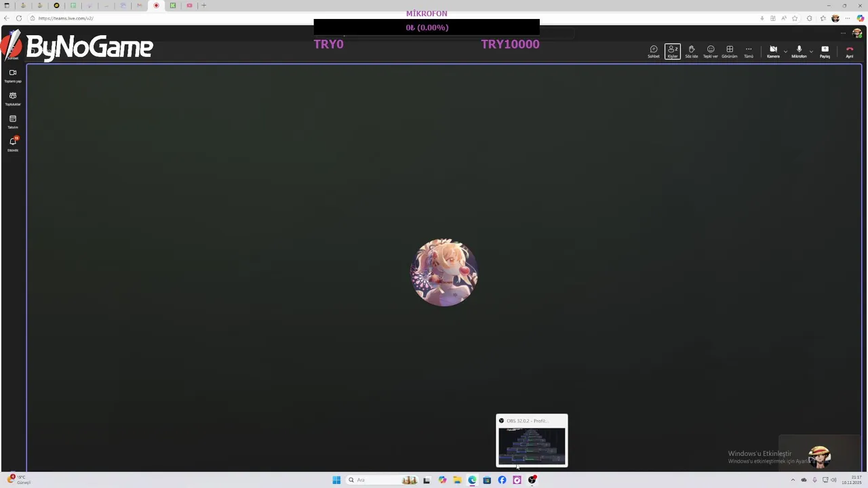Open Task View from the taskbar
The width and height of the screenshot is (868, 488).
tap(427, 480)
